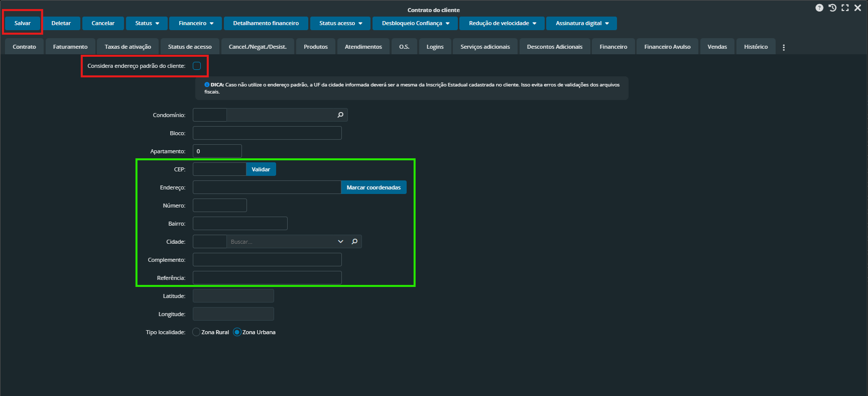This screenshot has width=868, height=396.
Task: Expand the Cidade dropdown chevron
Action: click(x=340, y=242)
